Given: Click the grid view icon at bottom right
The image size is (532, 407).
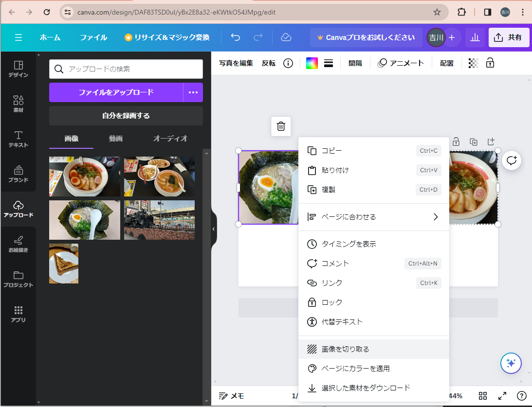Looking at the screenshot, I should point(483,396).
